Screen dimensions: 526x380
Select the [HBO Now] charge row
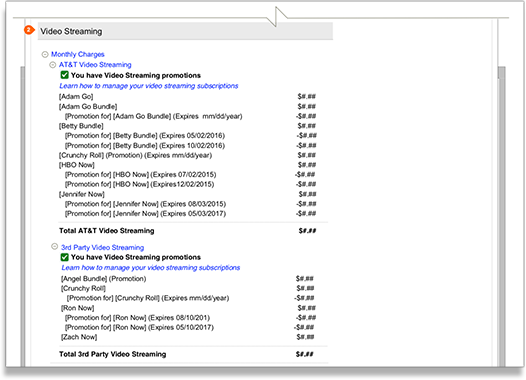point(188,165)
